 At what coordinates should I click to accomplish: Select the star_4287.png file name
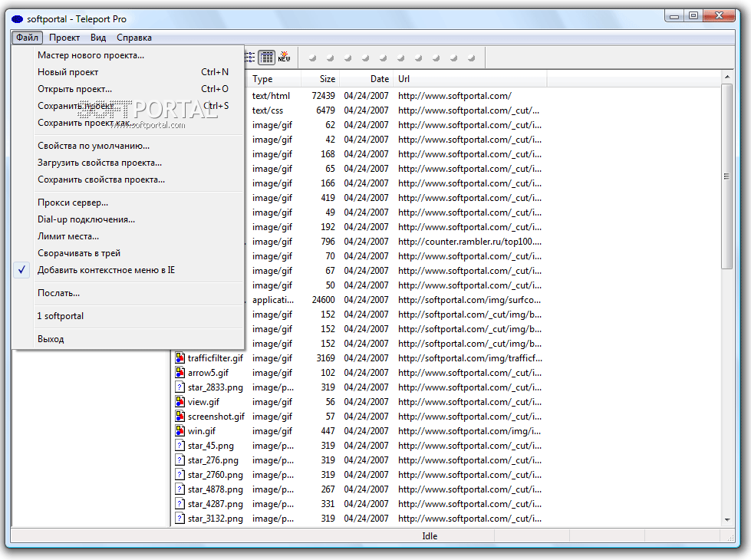[x=216, y=504]
